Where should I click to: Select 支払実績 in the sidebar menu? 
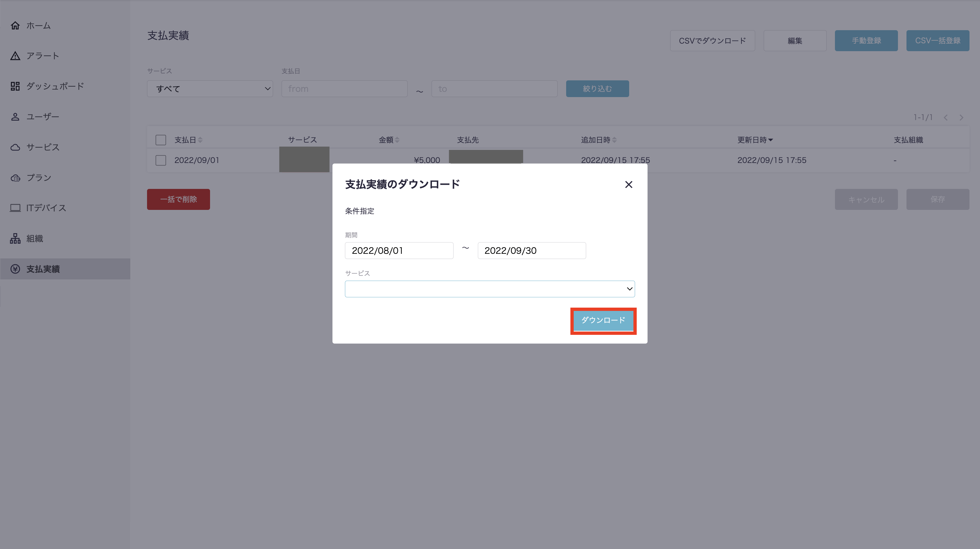tap(43, 269)
